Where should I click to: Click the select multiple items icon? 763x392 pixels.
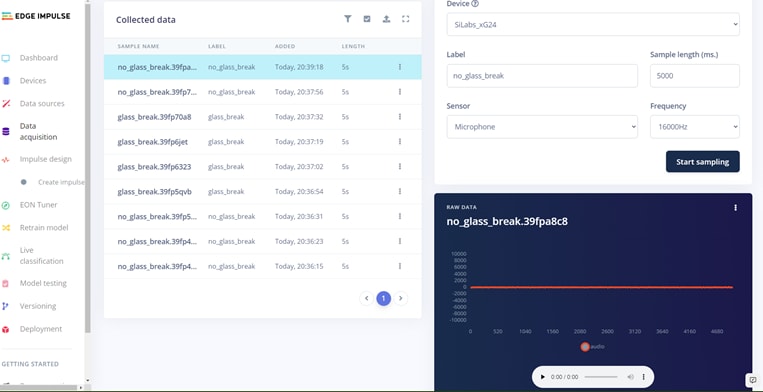[x=367, y=19]
